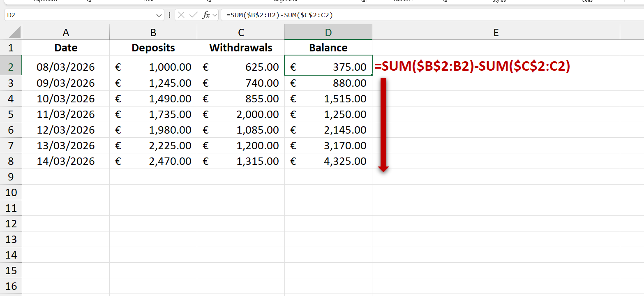
Task: Click the balance cell 3,170.00
Action: [x=328, y=146]
